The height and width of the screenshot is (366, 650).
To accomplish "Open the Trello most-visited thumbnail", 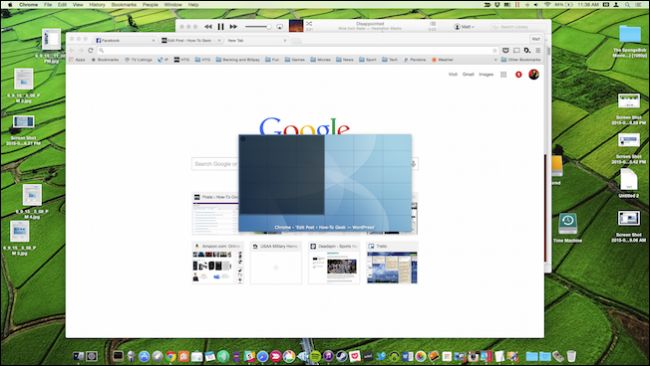I will pyautogui.click(x=392, y=263).
